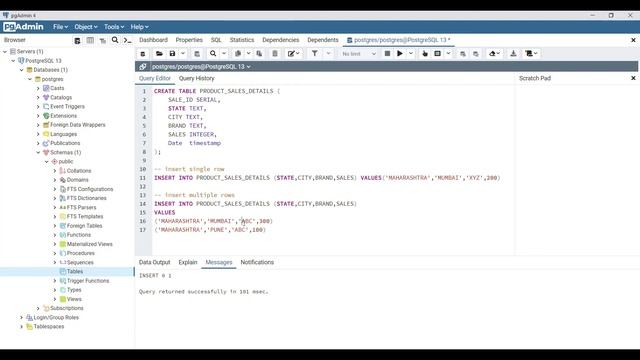Click line 11 INSERT INTO statement in editor
This screenshot has width=640, height=360.
coord(327,178)
